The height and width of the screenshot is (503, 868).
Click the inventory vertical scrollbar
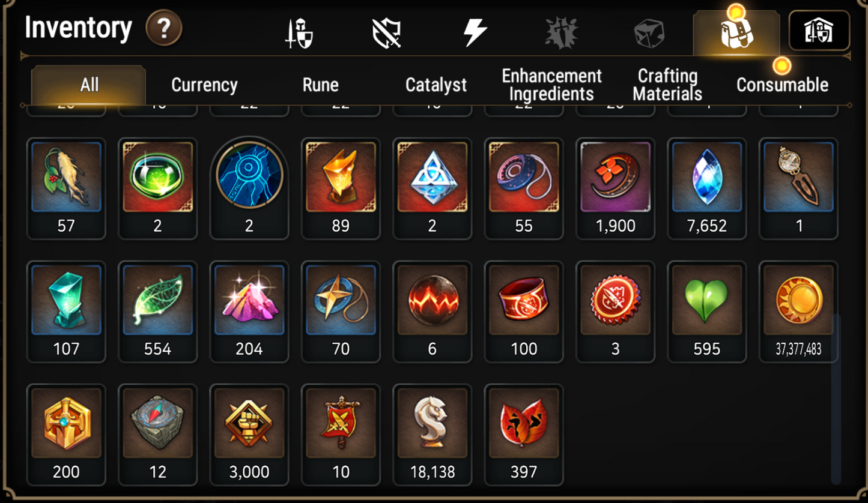point(836,398)
